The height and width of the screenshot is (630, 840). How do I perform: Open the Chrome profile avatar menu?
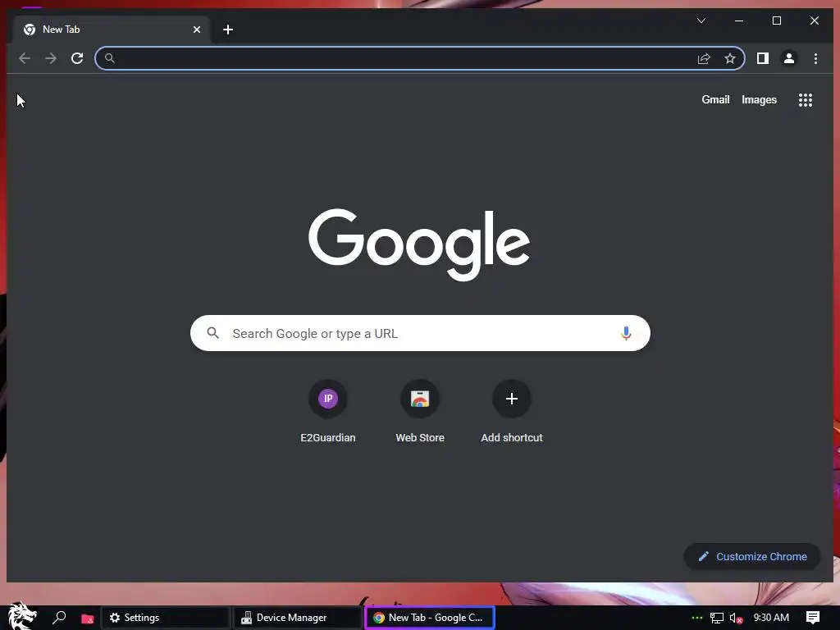click(x=789, y=58)
